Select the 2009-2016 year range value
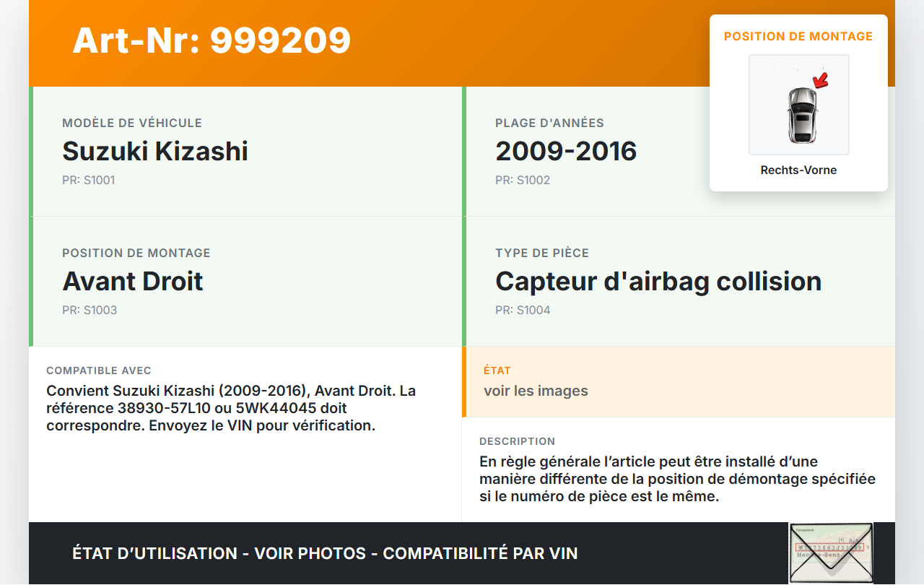Image resolution: width=924 pixels, height=585 pixels. [566, 151]
